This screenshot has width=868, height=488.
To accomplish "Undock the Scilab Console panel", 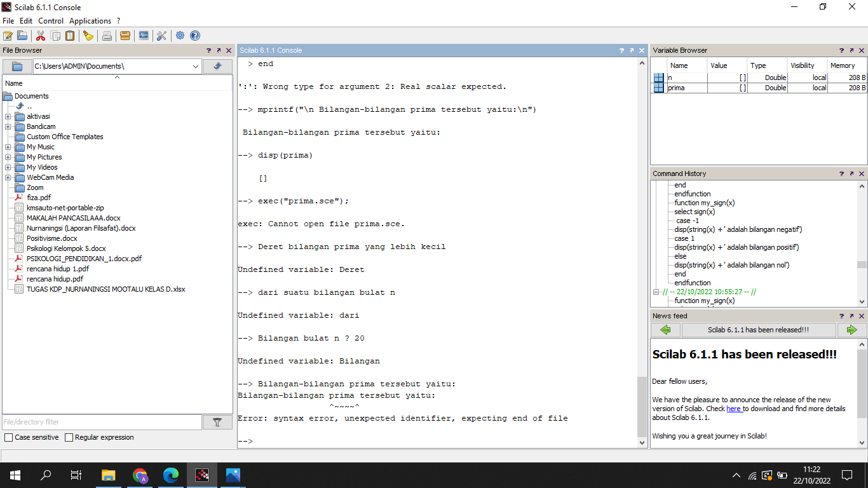I will click(x=632, y=50).
